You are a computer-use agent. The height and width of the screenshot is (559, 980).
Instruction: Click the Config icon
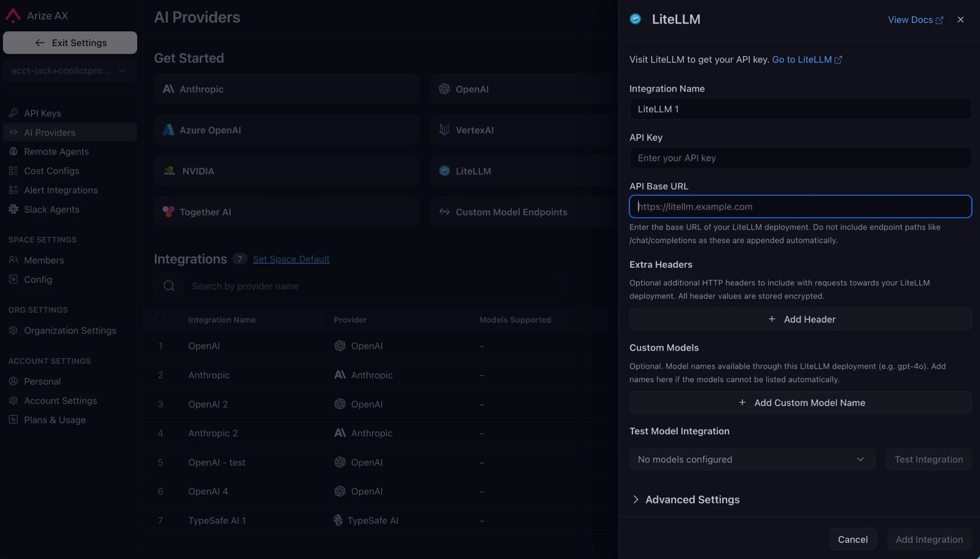(13, 279)
